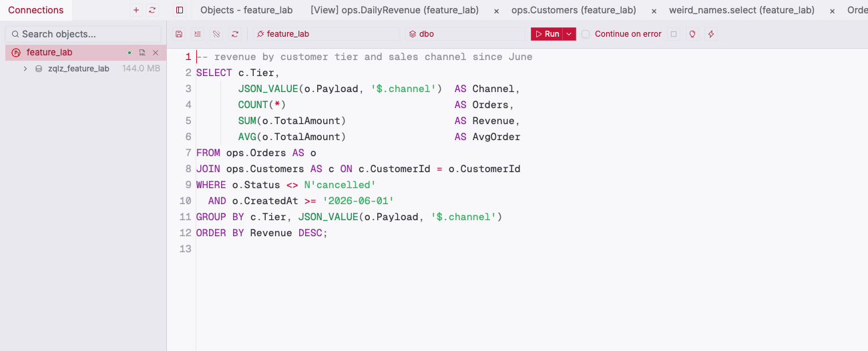Toggle the sidebar panel icon
868x351 pixels.
[x=180, y=10]
